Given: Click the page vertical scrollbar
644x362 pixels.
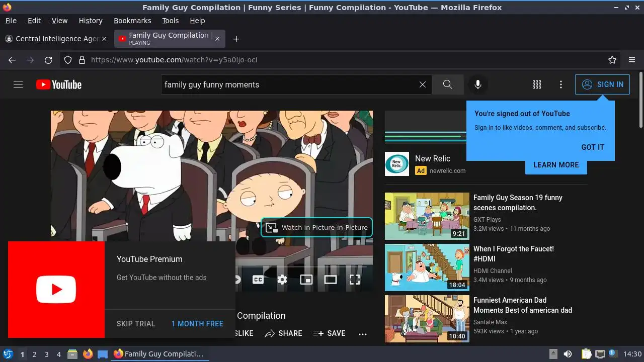Looking at the screenshot, I should [x=640, y=101].
